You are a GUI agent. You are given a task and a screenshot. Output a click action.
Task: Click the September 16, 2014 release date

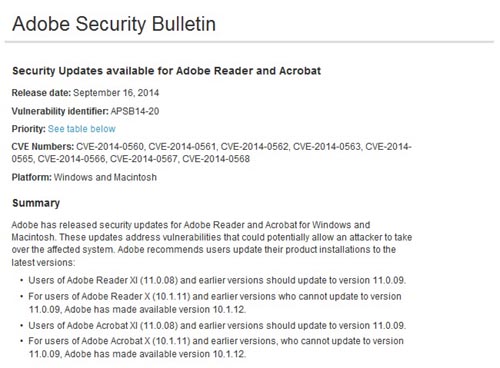116,93
